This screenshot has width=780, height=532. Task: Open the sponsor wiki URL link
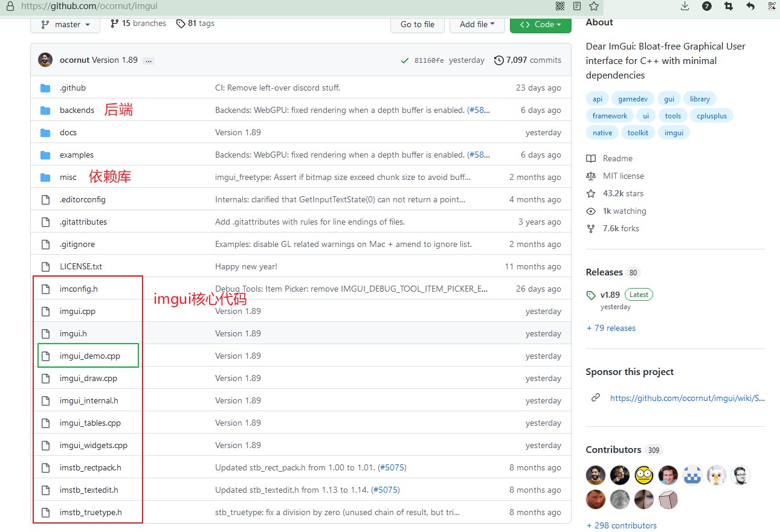point(688,398)
